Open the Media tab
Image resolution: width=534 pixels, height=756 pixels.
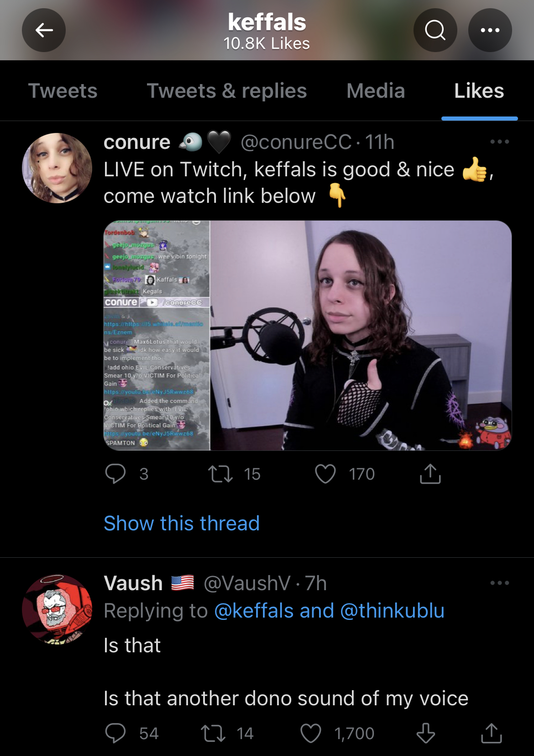coord(376,90)
